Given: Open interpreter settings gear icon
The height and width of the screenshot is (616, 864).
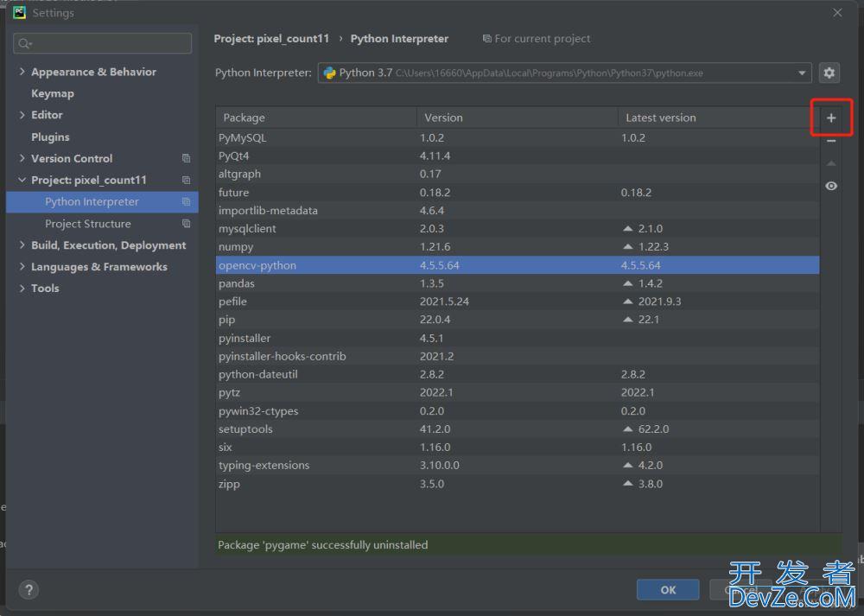Looking at the screenshot, I should [829, 73].
